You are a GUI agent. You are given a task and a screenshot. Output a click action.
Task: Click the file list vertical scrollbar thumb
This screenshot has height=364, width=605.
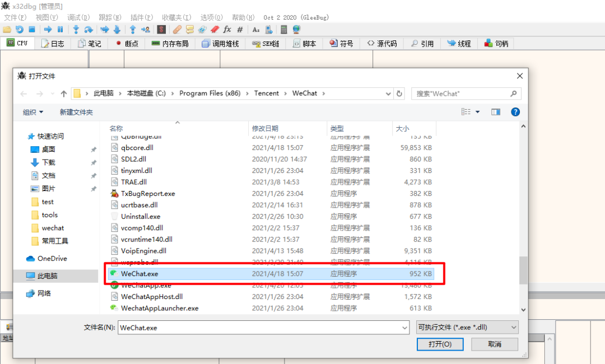(x=523, y=270)
